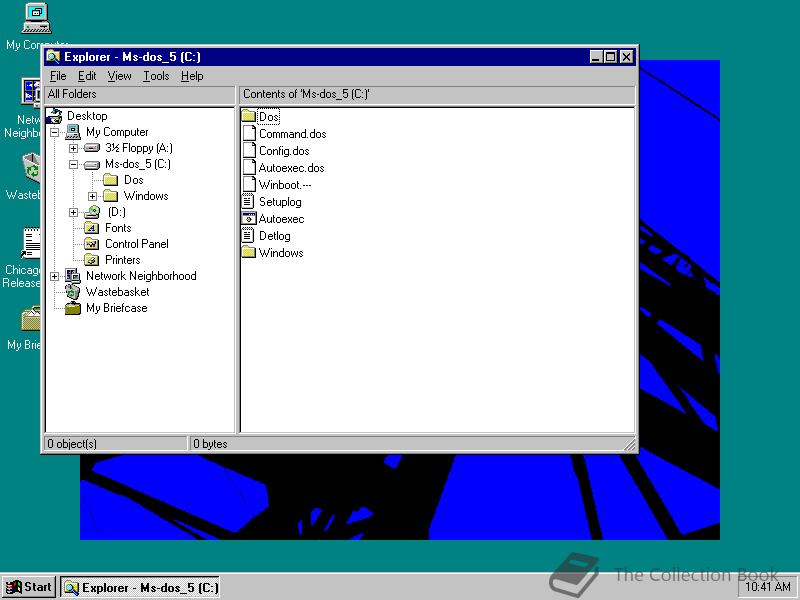800x600 pixels.
Task: Click Explorer taskbar button
Action: [x=140, y=587]
